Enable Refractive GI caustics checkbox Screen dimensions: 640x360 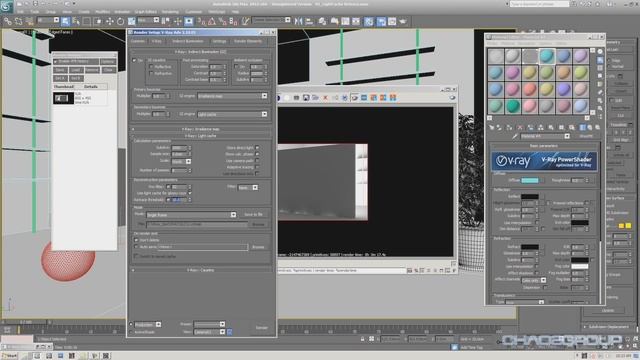pos(151,73)
